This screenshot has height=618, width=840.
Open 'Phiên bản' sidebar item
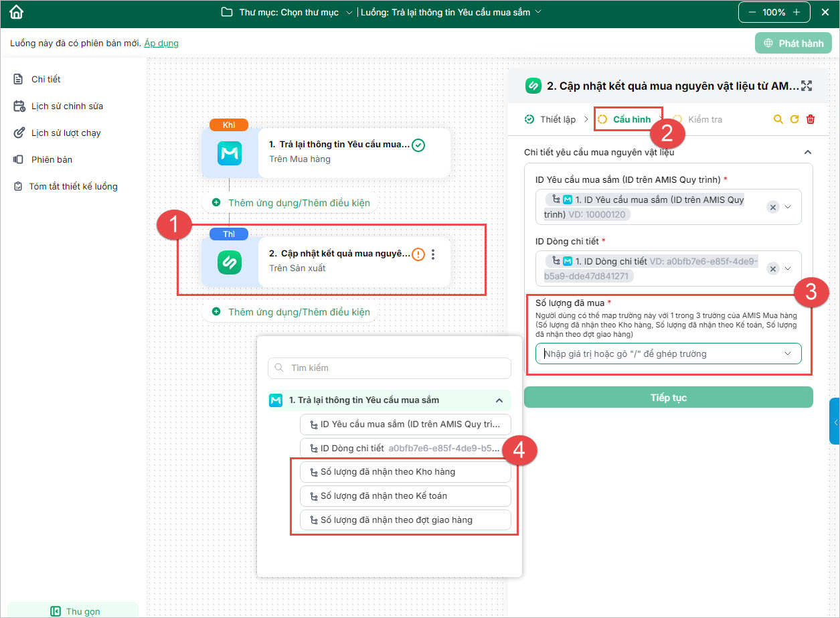[x=43, y=159]
